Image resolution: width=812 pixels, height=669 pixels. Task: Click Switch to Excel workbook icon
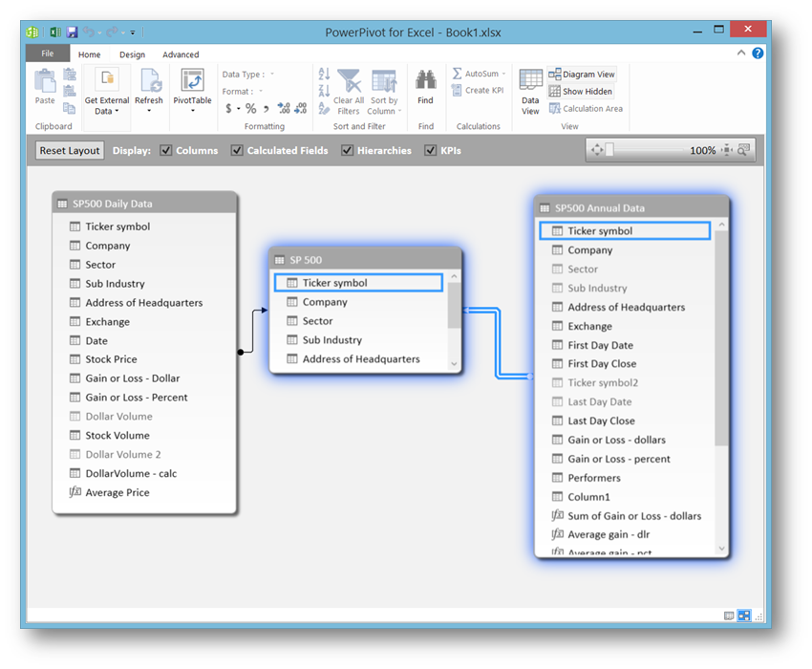click(x=54, y=32)
